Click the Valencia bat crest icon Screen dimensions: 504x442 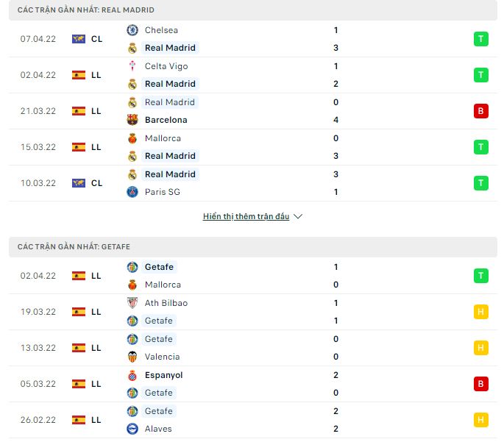click(132, 357)
